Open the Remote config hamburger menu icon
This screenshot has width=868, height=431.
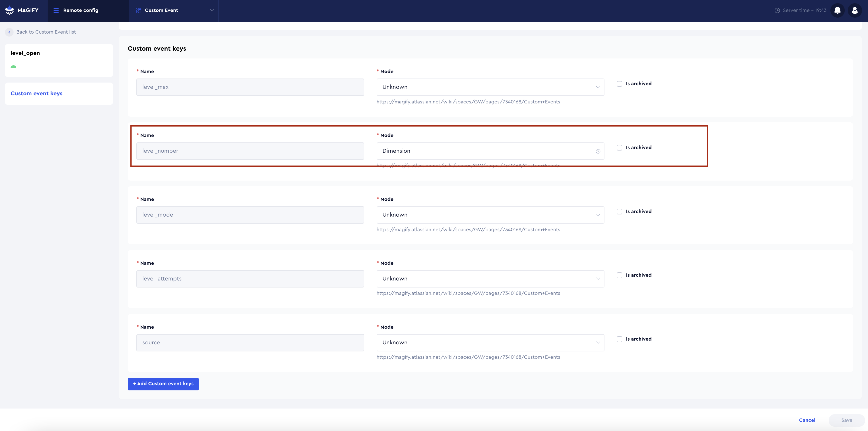(56, 11)
